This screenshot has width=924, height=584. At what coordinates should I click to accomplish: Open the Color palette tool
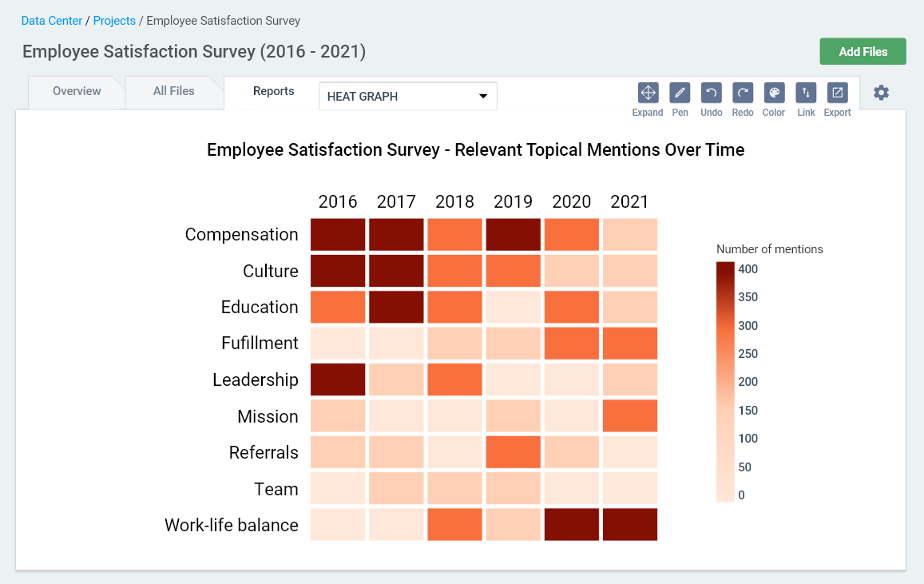coord(774,93)
